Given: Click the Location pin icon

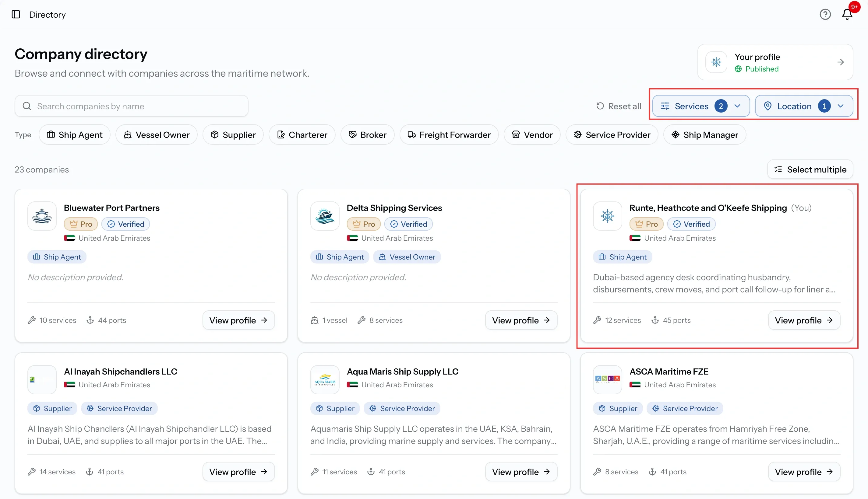Looking at the screenshot, I should point(767,106).
